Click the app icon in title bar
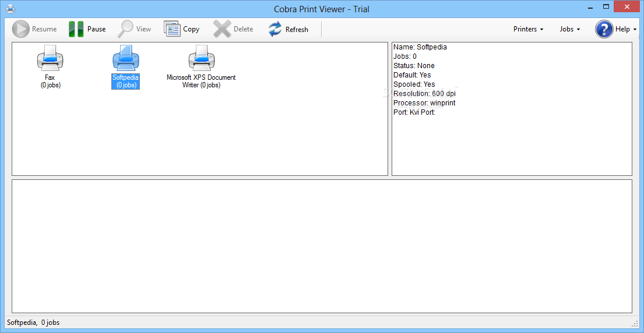This screenshot has width=644, height=333. 10,9
